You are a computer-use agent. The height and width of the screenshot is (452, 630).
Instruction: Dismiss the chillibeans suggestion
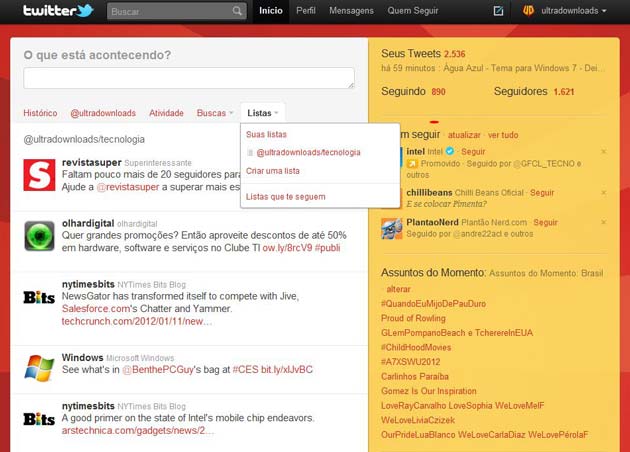coord(603,192)
